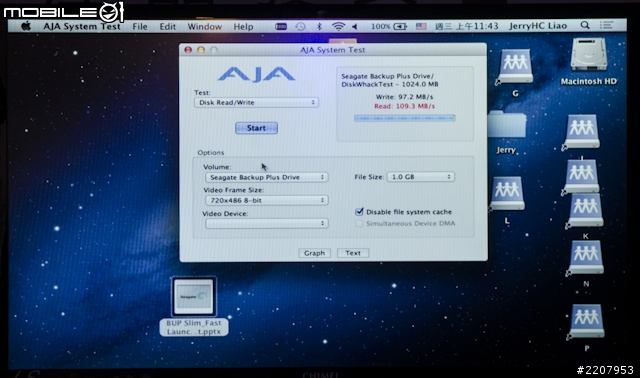Open the Wi-Fi status menu

point(338,27)
